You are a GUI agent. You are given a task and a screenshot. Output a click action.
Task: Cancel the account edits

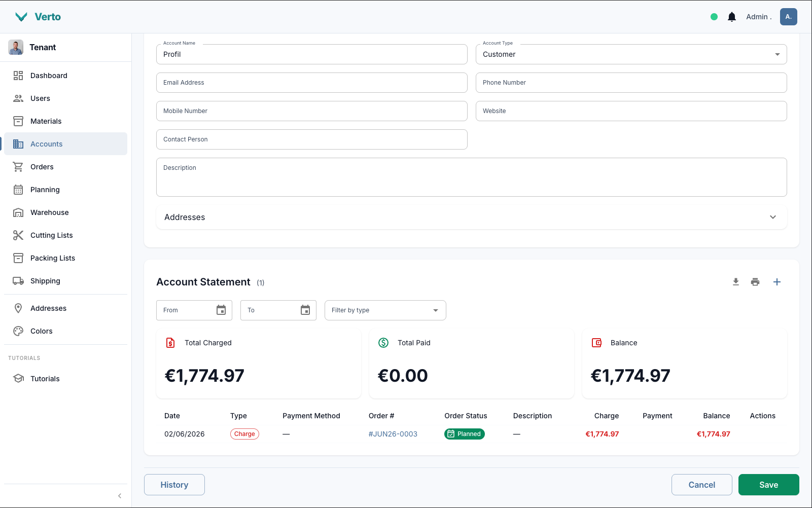[x=702, y=485]
